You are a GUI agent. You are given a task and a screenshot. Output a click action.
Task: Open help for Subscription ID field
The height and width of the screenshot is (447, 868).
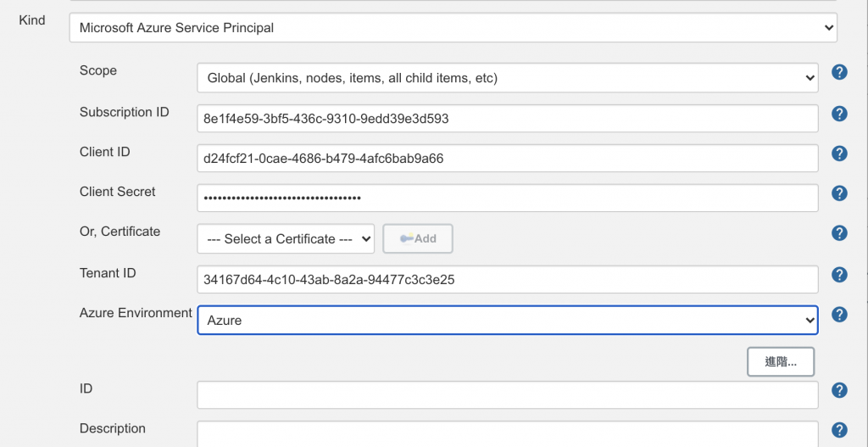click(839, 114)
